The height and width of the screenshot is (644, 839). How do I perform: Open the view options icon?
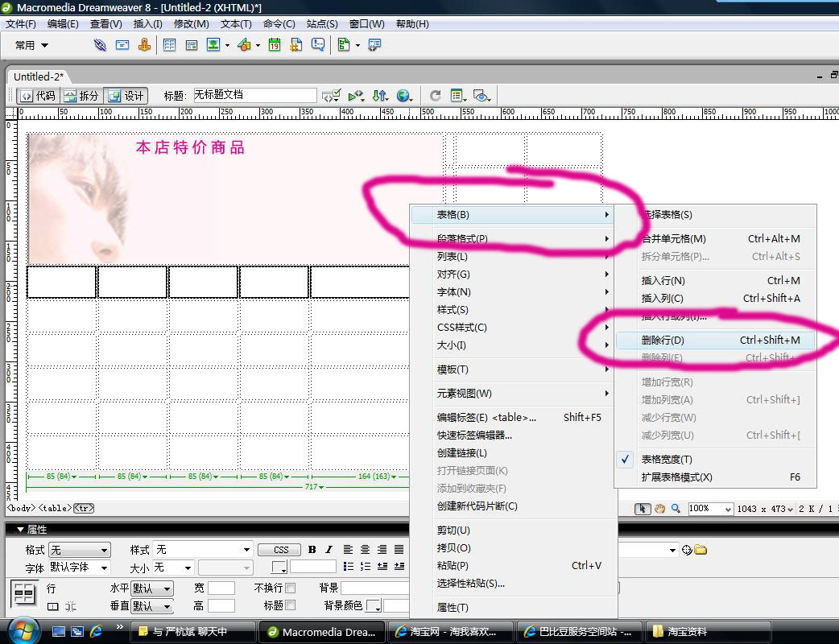[x=458, y=96]
